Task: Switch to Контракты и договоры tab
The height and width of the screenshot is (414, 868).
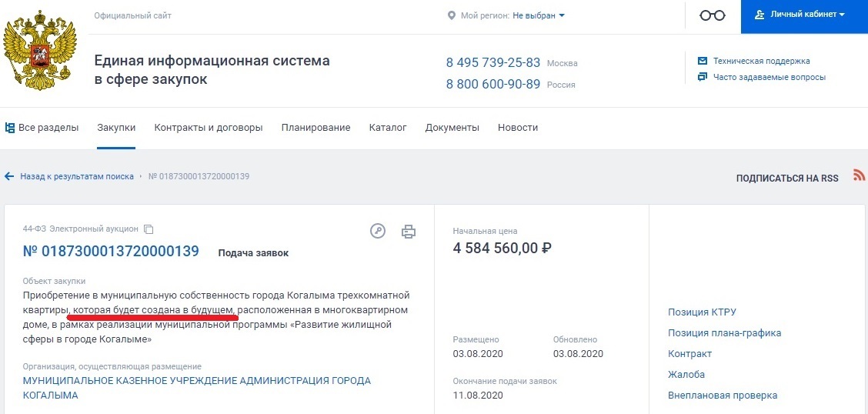Action: [x=208, y=128]
